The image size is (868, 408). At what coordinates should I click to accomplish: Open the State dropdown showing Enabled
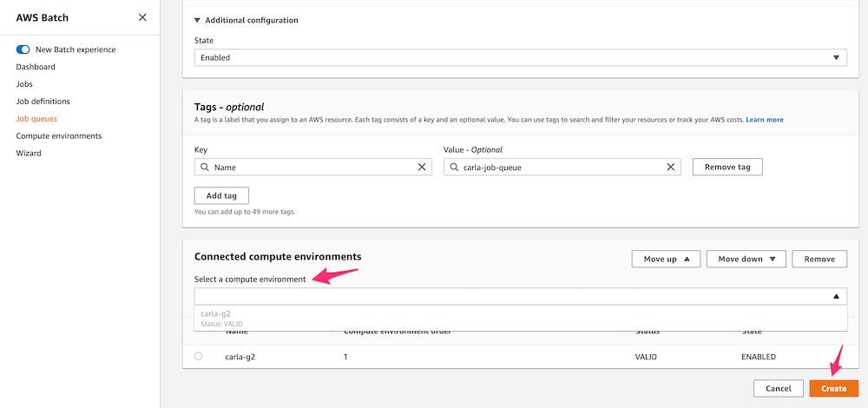click(x=520, y=57)
